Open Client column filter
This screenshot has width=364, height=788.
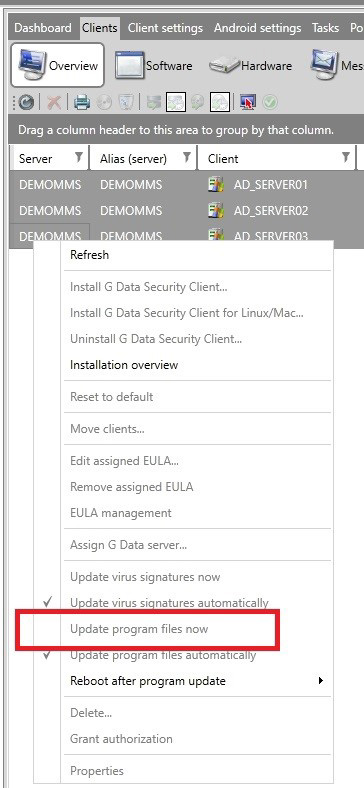click(346, 158)
